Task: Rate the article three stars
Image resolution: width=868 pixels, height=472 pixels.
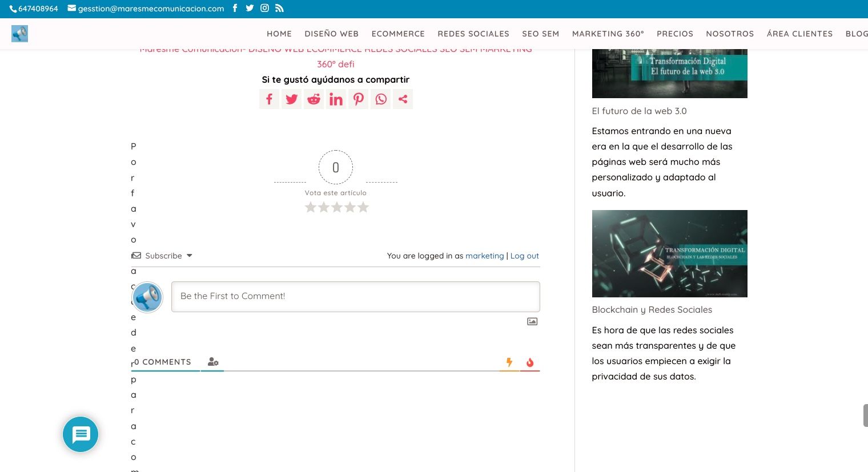Action: pos(337,207)
